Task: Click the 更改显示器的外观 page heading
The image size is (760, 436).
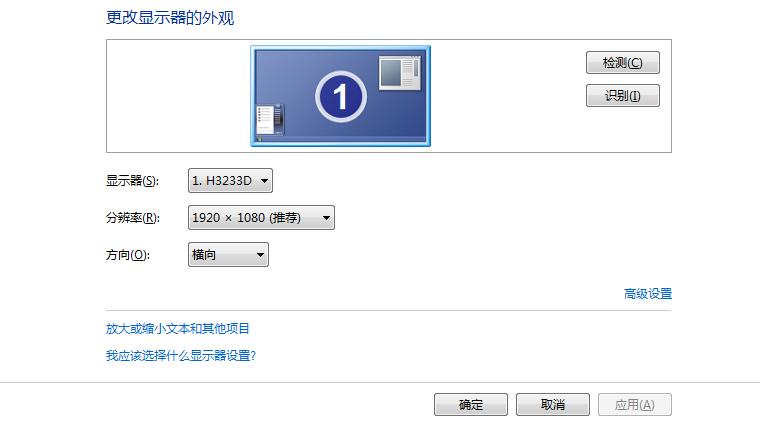Action: coord(170,18)
